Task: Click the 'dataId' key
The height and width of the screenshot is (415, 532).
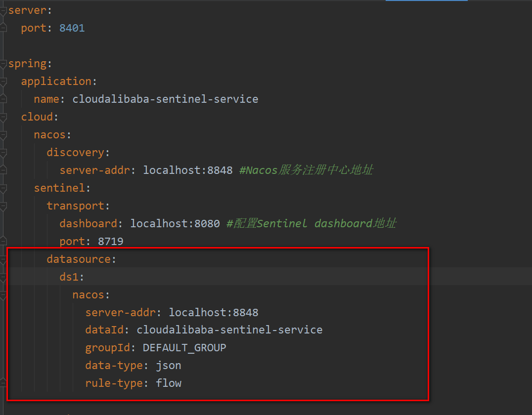Action: click(x=104, y=330)
